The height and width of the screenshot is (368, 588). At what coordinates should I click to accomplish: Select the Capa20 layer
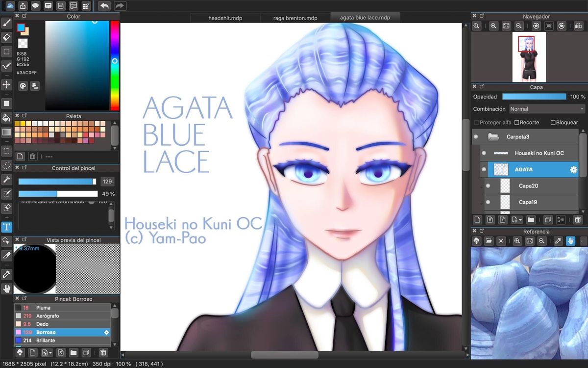pyautogui.click(x=532, y=186)
